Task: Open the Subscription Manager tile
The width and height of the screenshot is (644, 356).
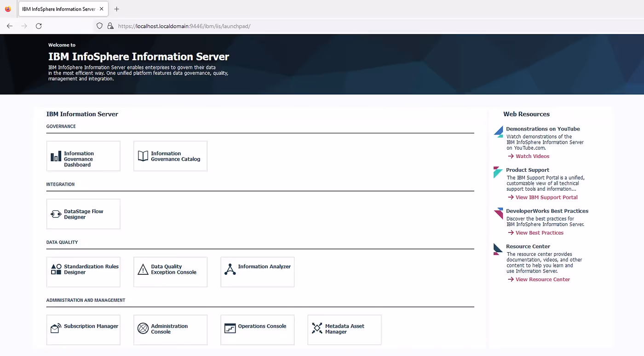Action: (83, 330)
